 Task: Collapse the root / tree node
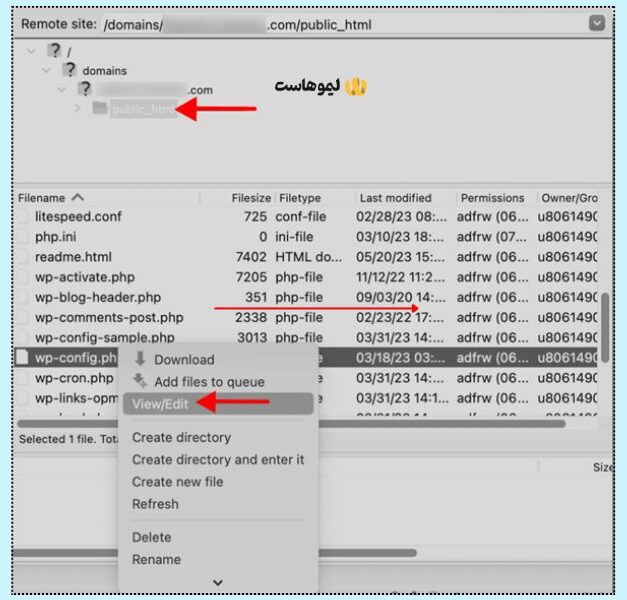point(31,51)
